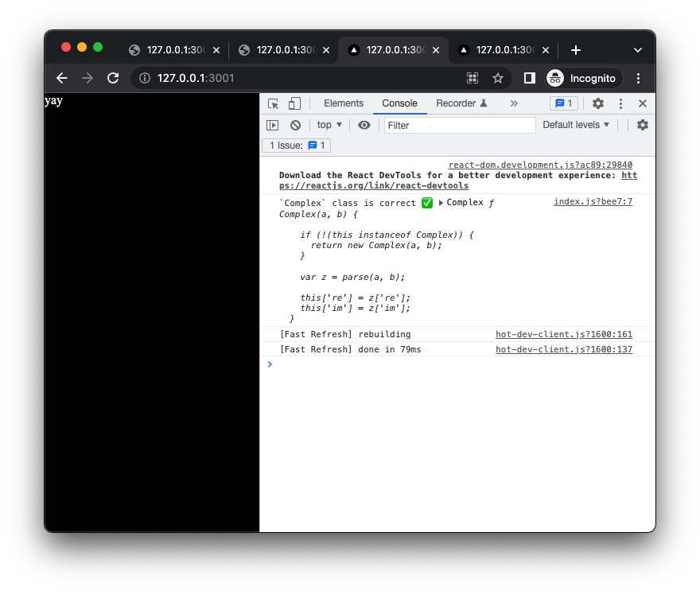Open hot-dev-client.js?1600:137 source link

tap(564, 349)
